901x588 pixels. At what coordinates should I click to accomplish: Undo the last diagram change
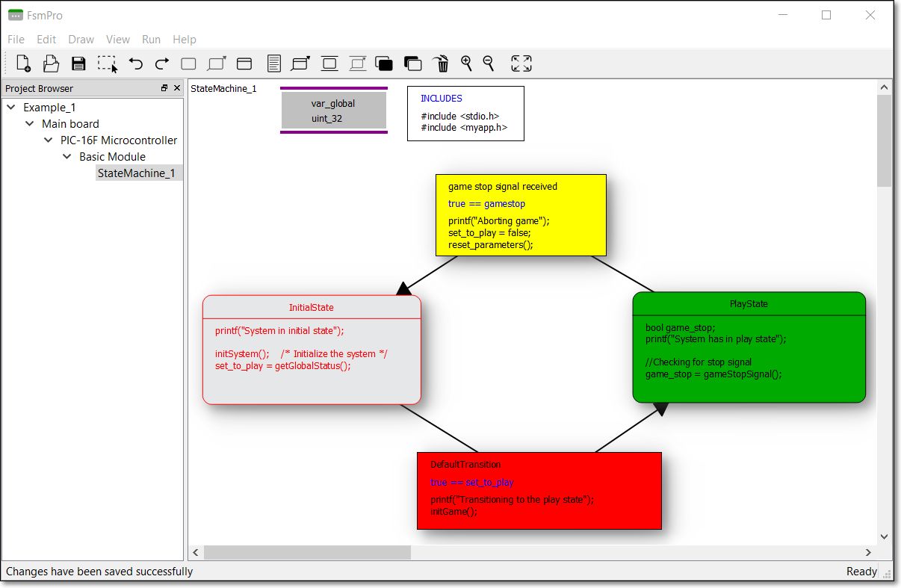pyautogui.click(x=135, y=64)
